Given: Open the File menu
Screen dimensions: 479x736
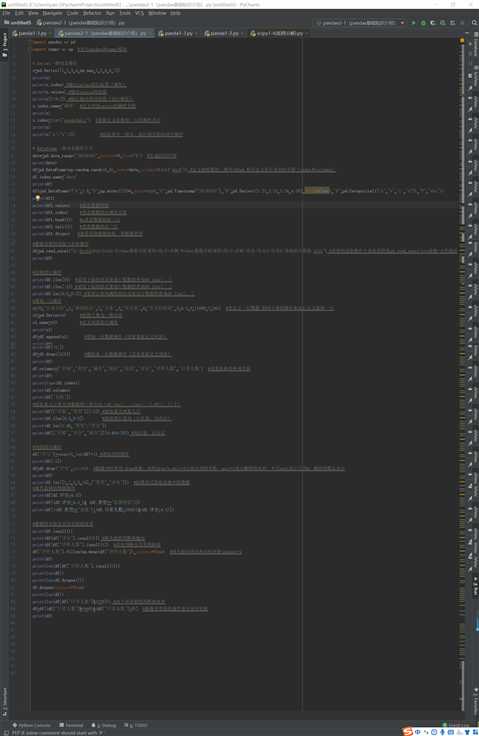Looking at the screenshot, I should 7,13.
